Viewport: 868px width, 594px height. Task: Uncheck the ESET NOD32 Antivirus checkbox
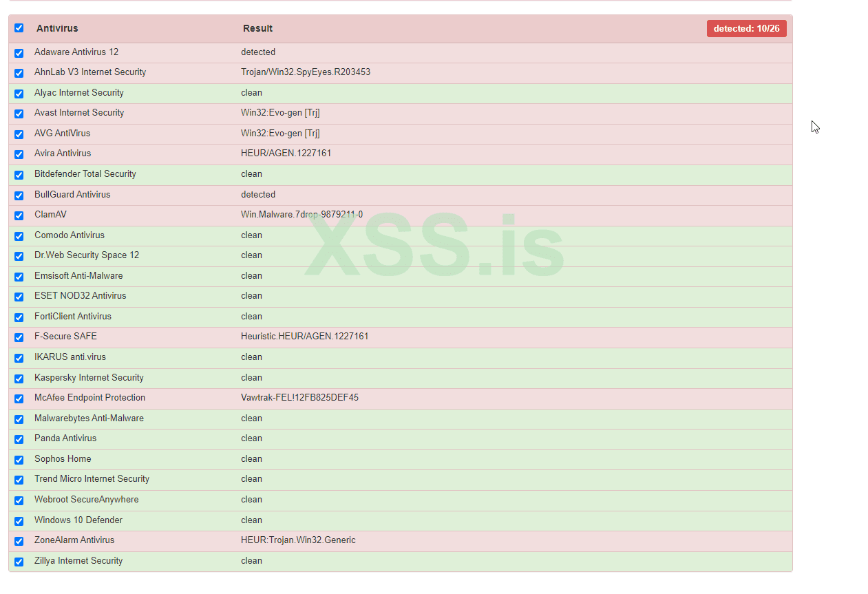click(x=19, y=297)
